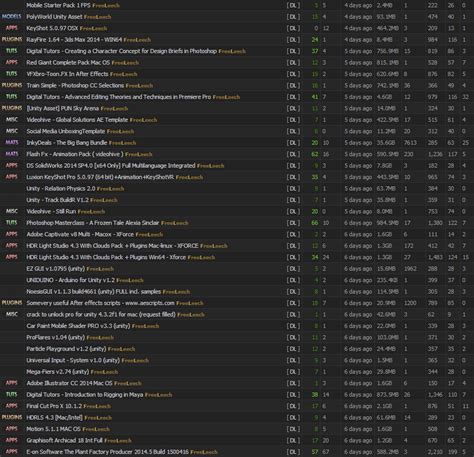The width and height of the screenshot is (474, 457).
Task: Click PLUGINS category icon beside RayFire 1.64
Action: pos(12,39)
